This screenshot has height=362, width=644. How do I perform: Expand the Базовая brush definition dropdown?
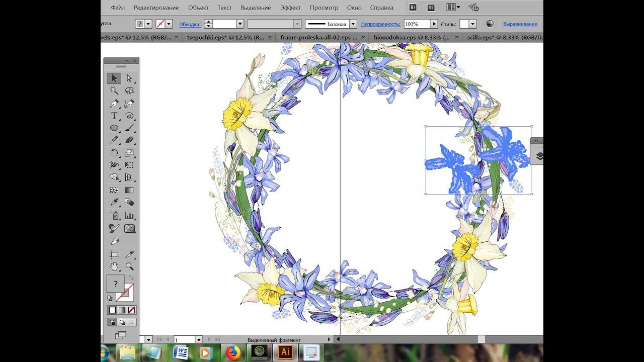(x=353, y=24)
